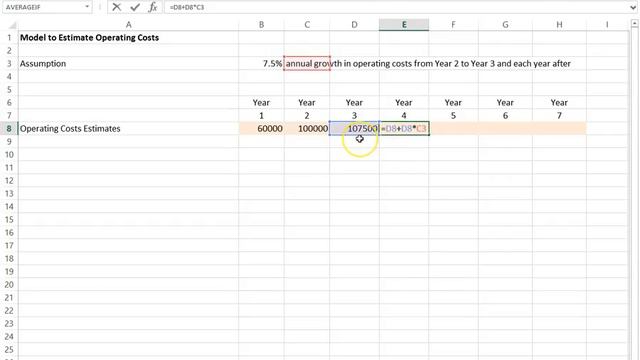Click the Year label above number 1

(261, 102)
